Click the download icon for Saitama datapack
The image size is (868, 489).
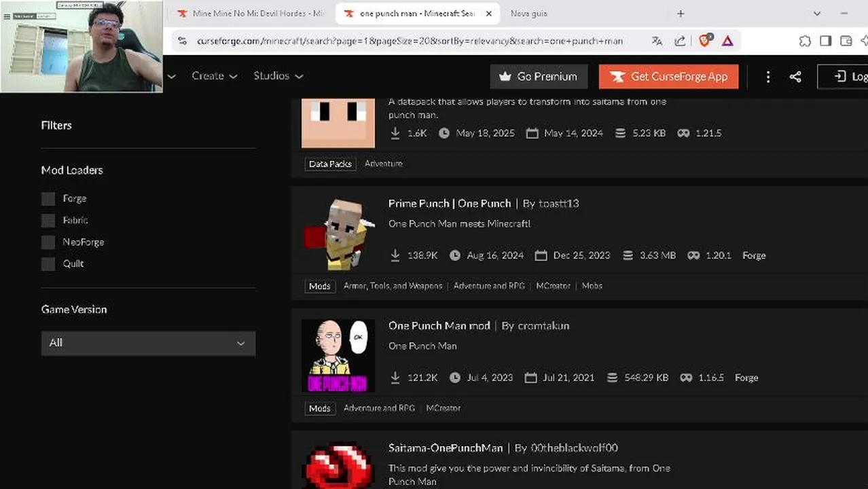(395, 133)
